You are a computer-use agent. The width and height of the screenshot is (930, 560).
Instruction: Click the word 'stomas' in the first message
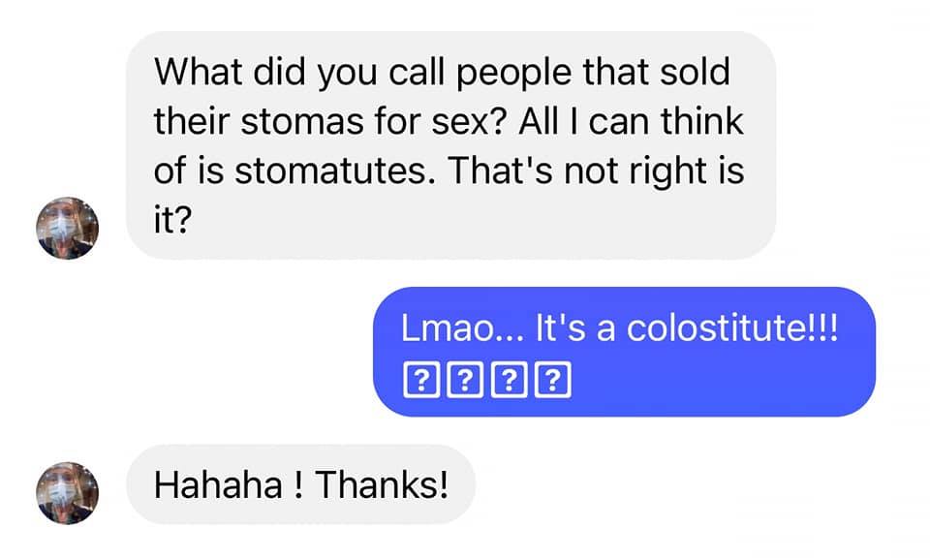click(x=302, y=122)
